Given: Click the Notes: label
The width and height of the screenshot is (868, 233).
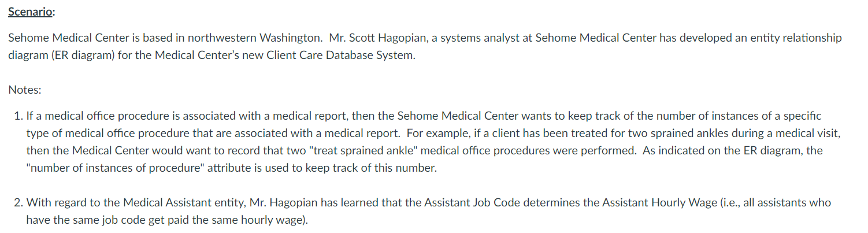Looking at the screenshot, I should pos(25,90).
